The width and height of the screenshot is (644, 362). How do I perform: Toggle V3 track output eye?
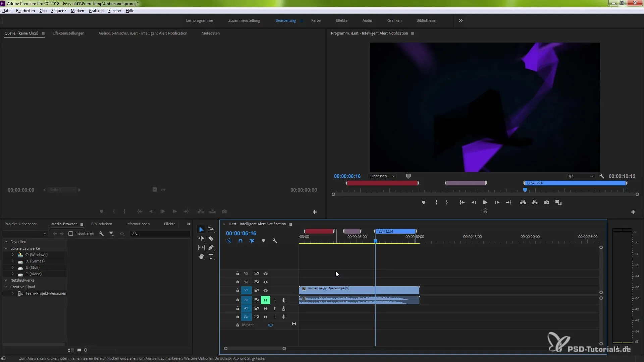tap(265, 274)
